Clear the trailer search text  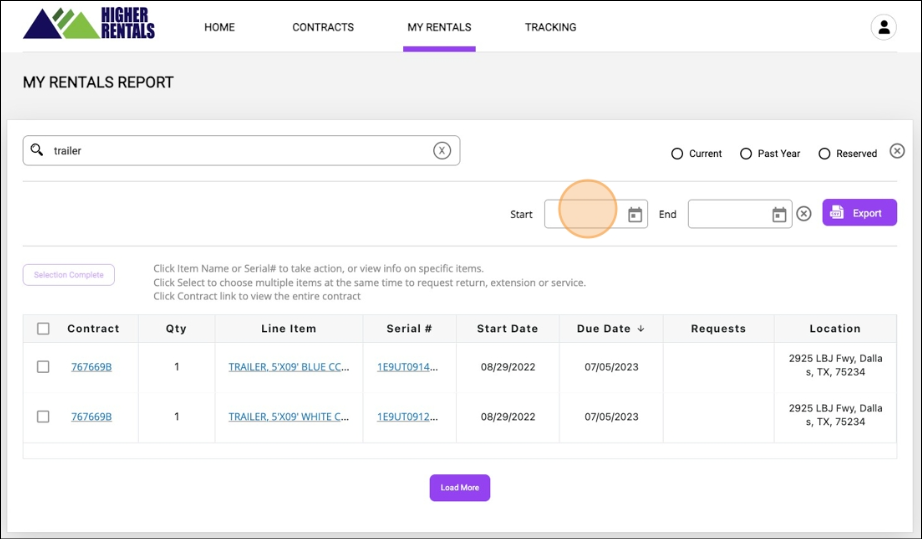coord(442,151)
